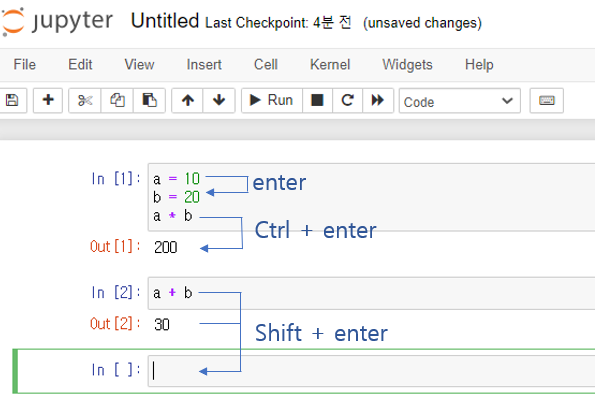Click the Run button
Screen dimensions: 596x403
click(272, 100)
